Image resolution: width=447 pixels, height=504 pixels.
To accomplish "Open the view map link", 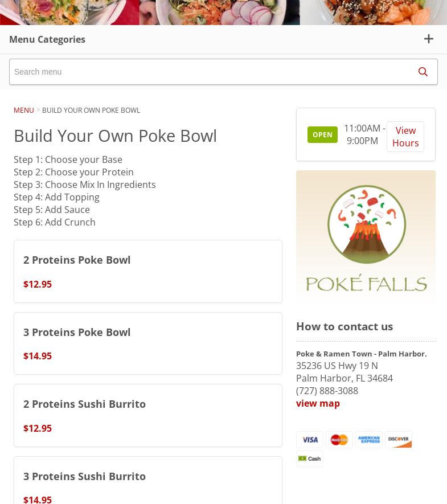I will 318,403.
